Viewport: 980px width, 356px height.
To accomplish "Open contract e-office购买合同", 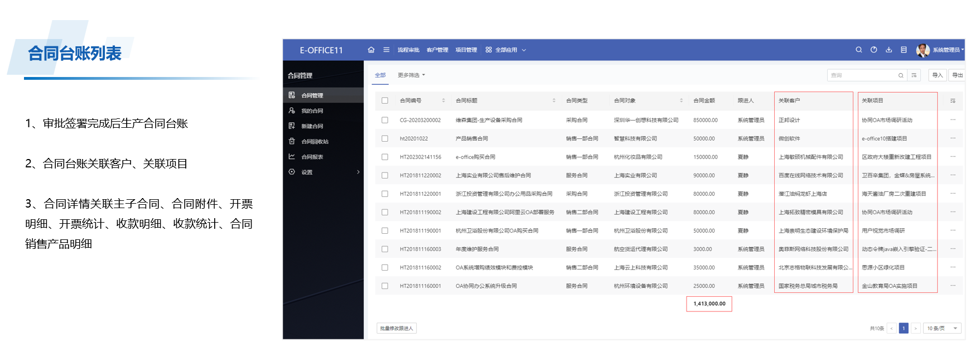I will point(475,157).
